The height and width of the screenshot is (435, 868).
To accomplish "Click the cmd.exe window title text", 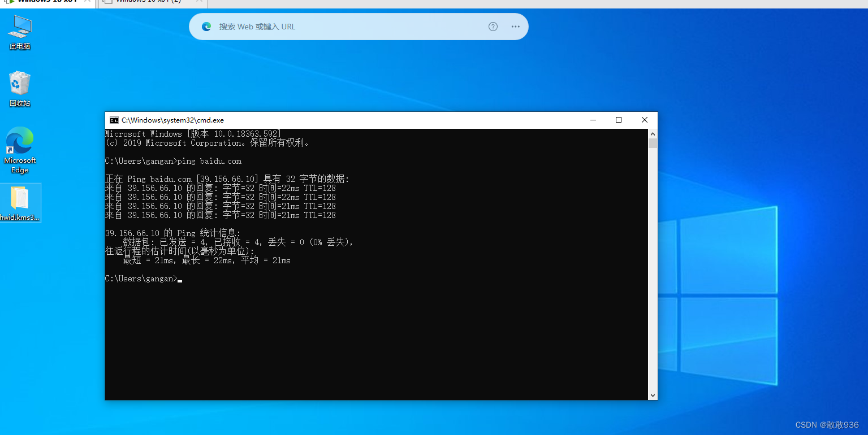I will coord(173,120).
